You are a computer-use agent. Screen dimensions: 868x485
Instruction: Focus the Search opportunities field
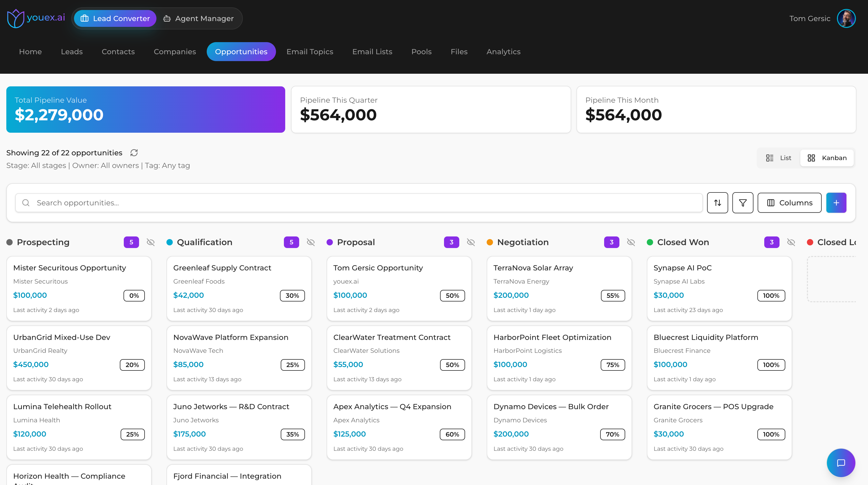pyautogui.click(x=359, y=203)
